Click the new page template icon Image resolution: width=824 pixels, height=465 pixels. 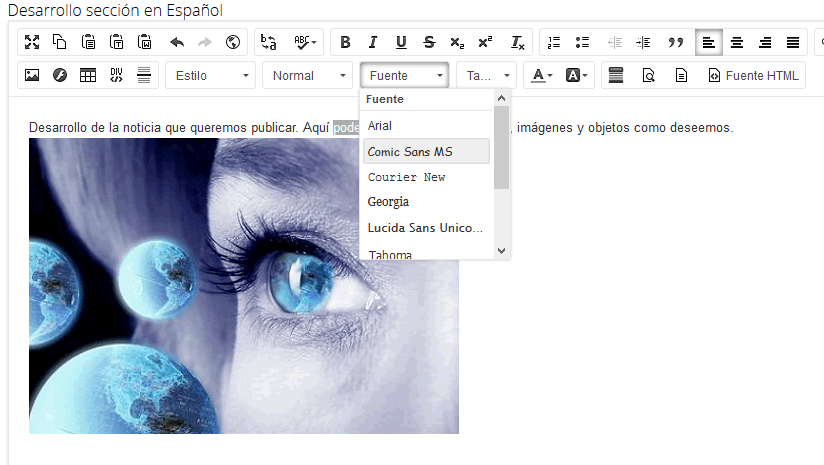pos(681,75)
